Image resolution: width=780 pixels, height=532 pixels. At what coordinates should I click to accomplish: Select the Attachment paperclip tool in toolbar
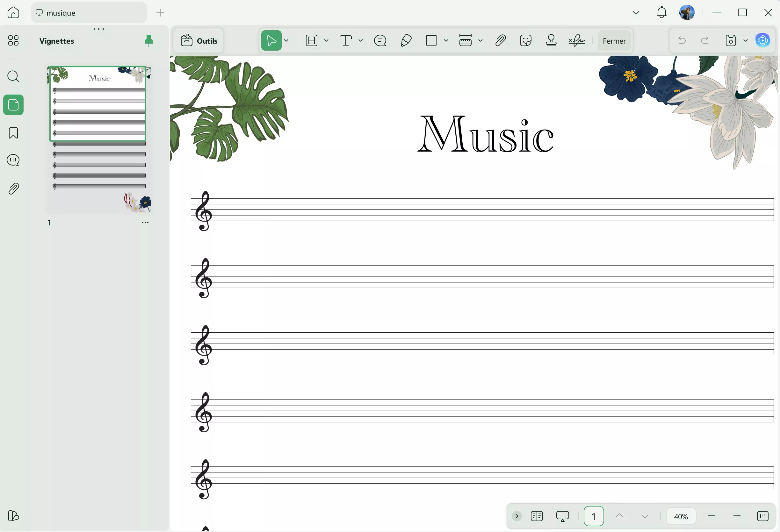[x=500, y=40]
